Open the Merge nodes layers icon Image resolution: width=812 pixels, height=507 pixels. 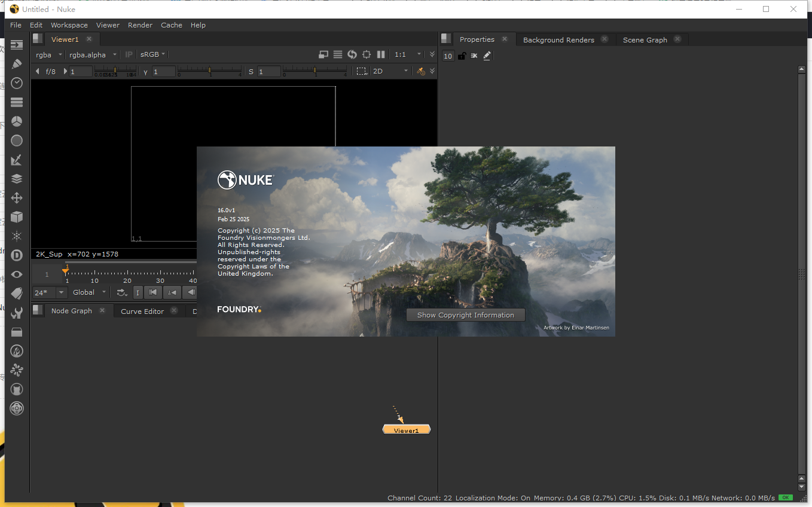(x=17, y=179)
